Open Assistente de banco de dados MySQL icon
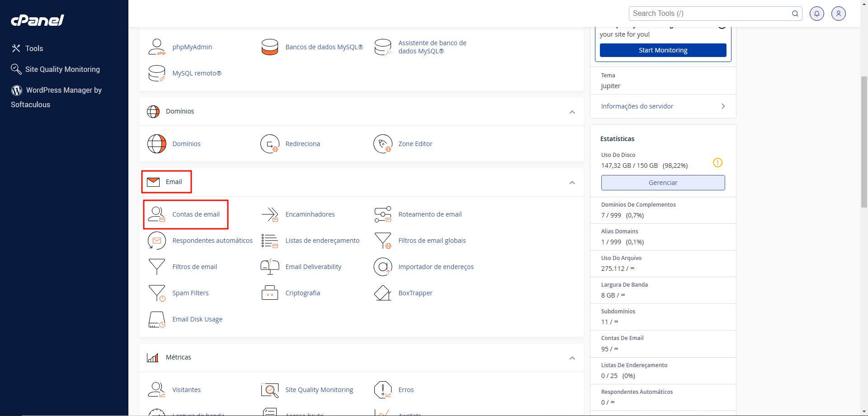The height and width of the screenshot is (416, 868). click(383, 47)
